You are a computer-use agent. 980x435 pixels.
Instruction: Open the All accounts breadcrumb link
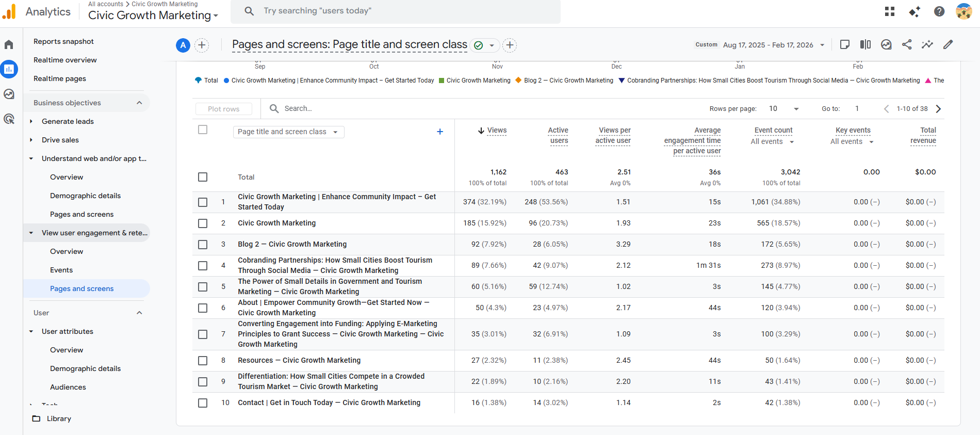(x=106, y=4)
